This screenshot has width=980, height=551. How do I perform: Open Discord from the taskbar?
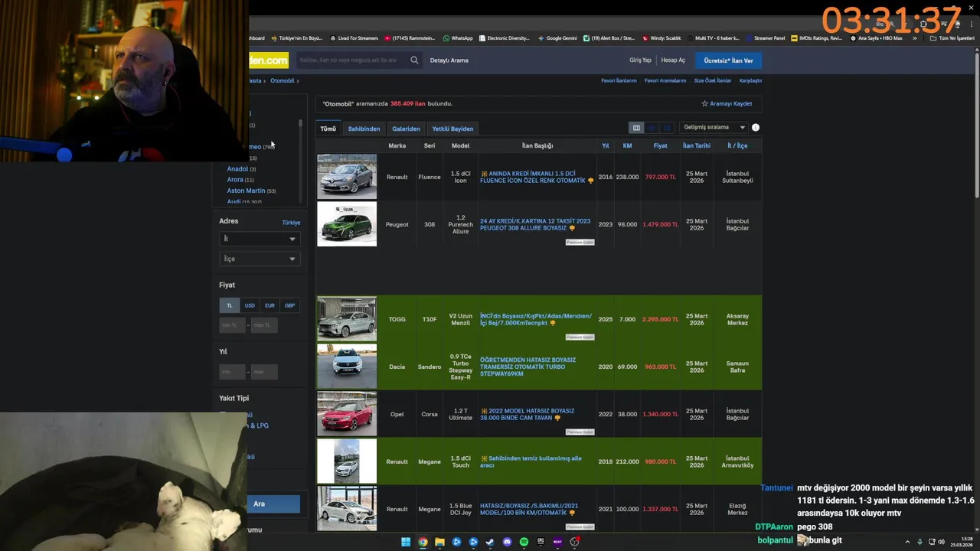point(507,542)
